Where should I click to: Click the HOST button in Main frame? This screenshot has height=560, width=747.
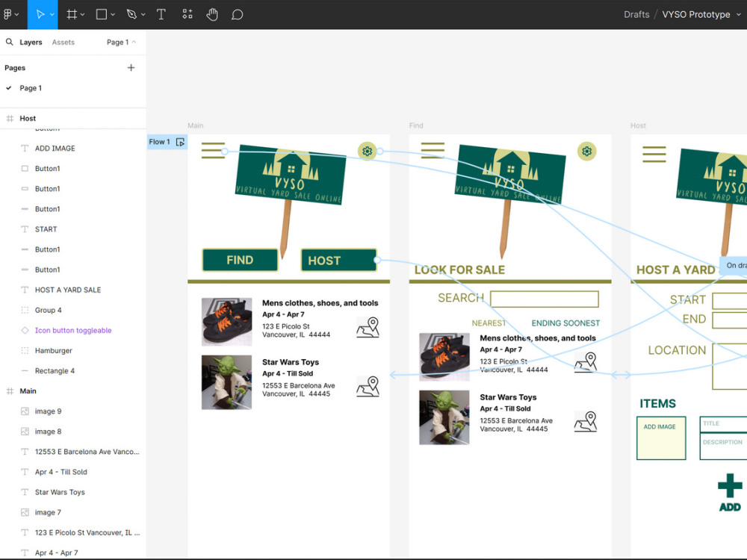point(338,260)
